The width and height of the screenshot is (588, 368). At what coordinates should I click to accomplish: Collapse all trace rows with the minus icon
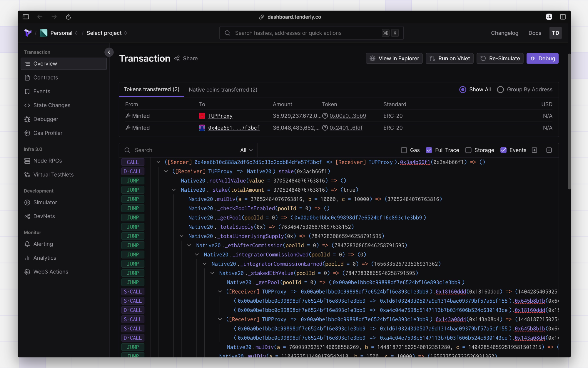coord(549,150)
